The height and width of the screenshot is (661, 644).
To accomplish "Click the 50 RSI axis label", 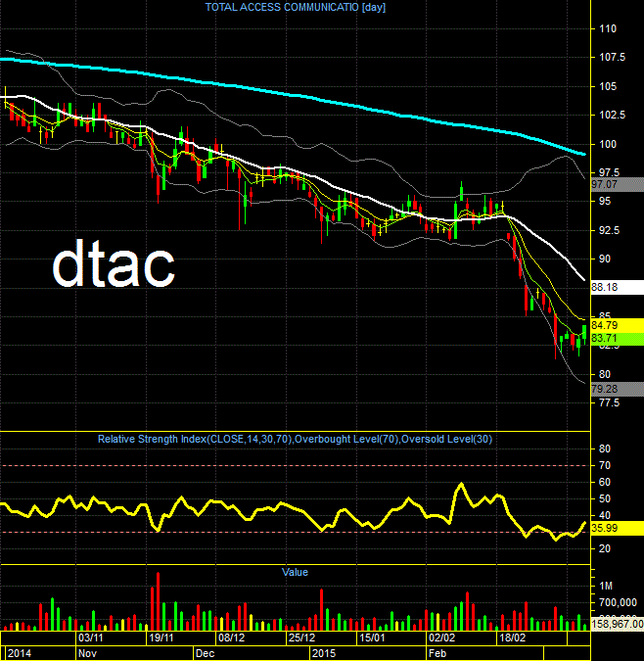I will [x=605, y=499].
